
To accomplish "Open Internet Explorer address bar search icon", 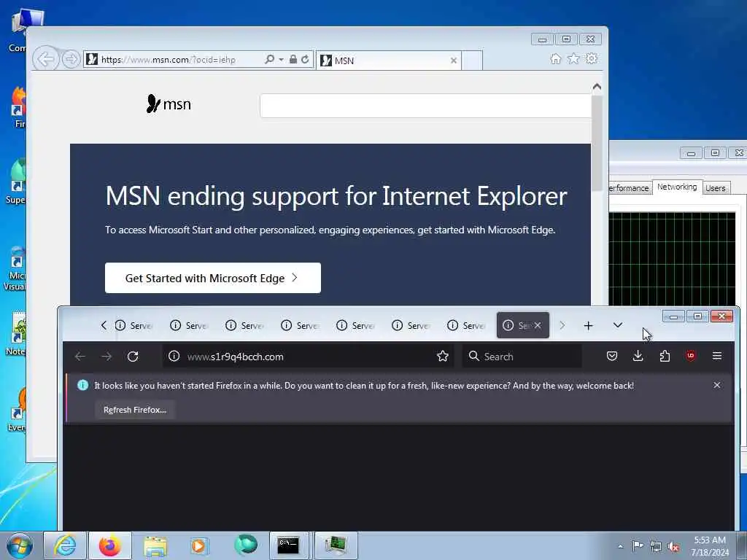I will click(269, 60).
